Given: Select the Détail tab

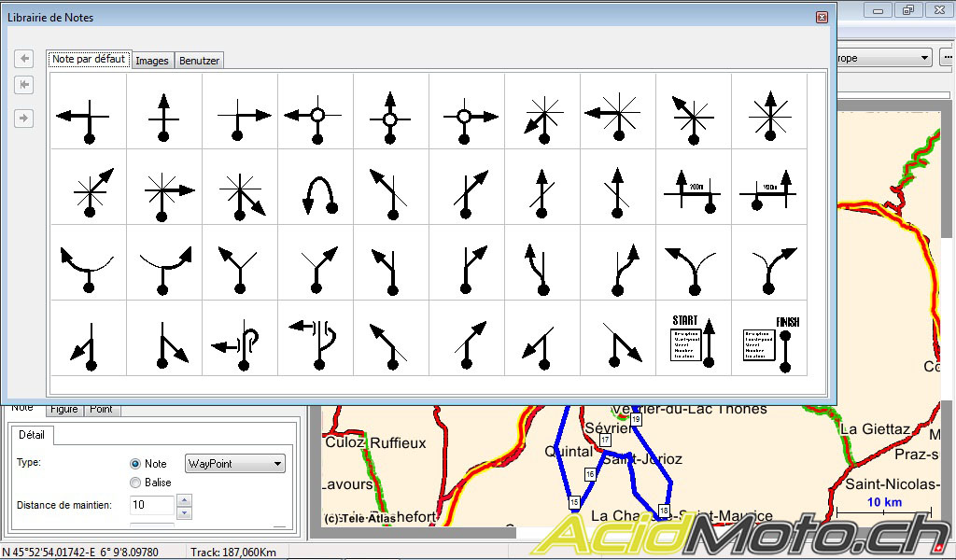Looking at the screenshot, I should click(32, 435).
